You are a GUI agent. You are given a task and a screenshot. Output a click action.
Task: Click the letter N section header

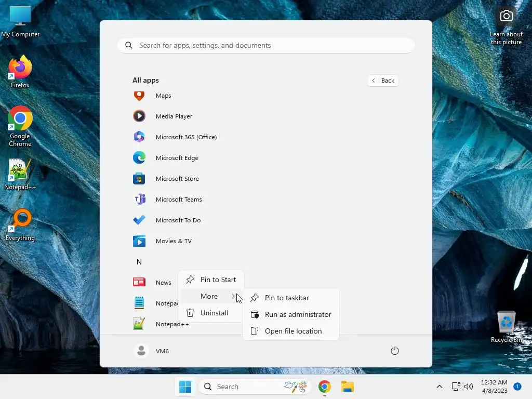[x=139, y=262]
